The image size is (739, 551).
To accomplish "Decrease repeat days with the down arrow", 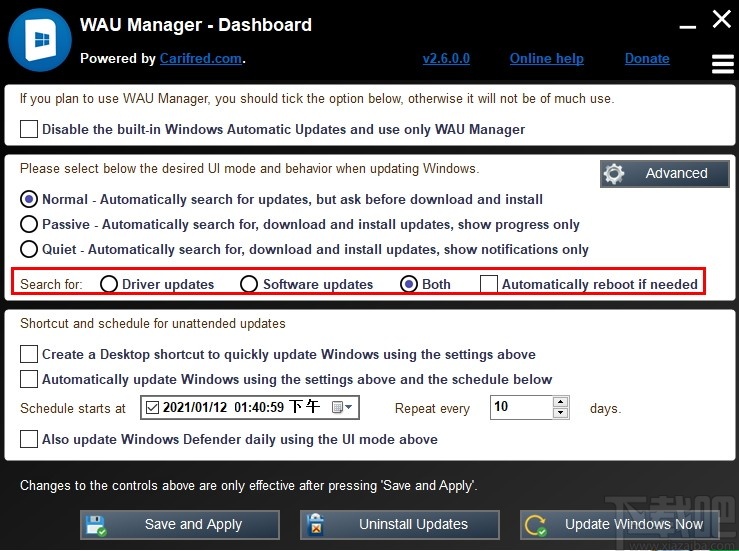I will click(x=561, y=413).
